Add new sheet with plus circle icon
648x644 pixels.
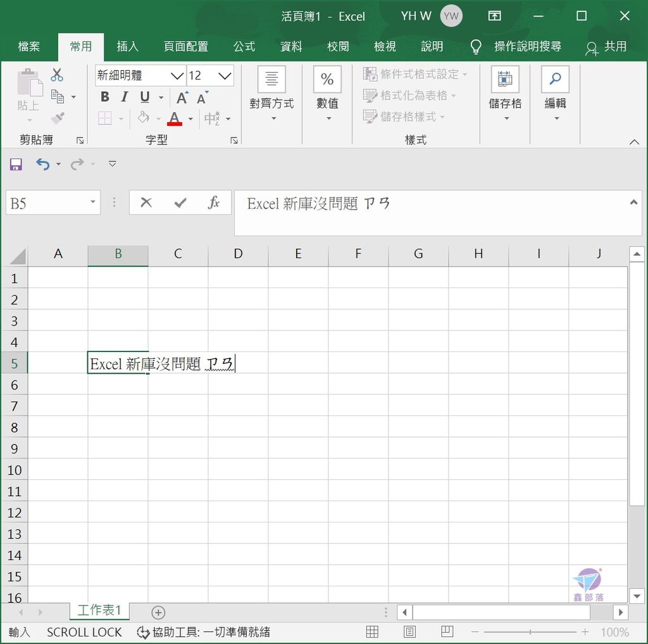point(158,612)
